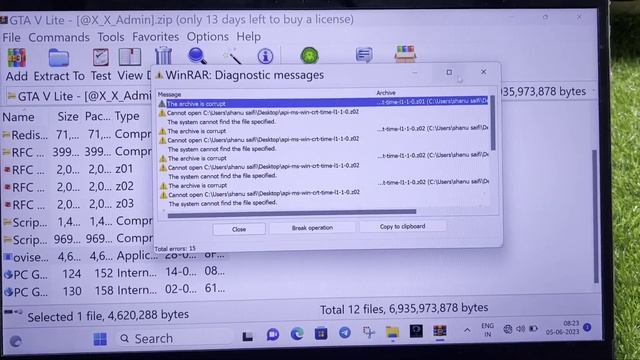This screenshot has height=360, width=640.
Task: Click the Extract To folder icon
Action: 59,58
